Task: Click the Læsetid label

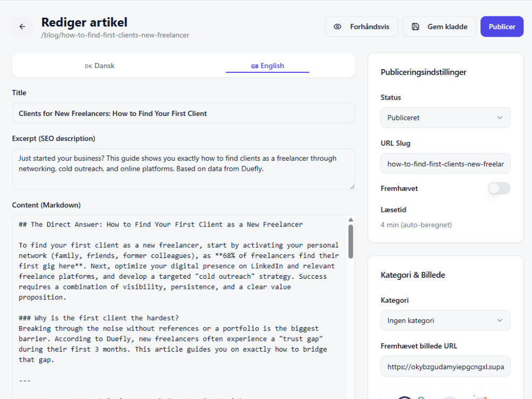Action: point(393,210)
